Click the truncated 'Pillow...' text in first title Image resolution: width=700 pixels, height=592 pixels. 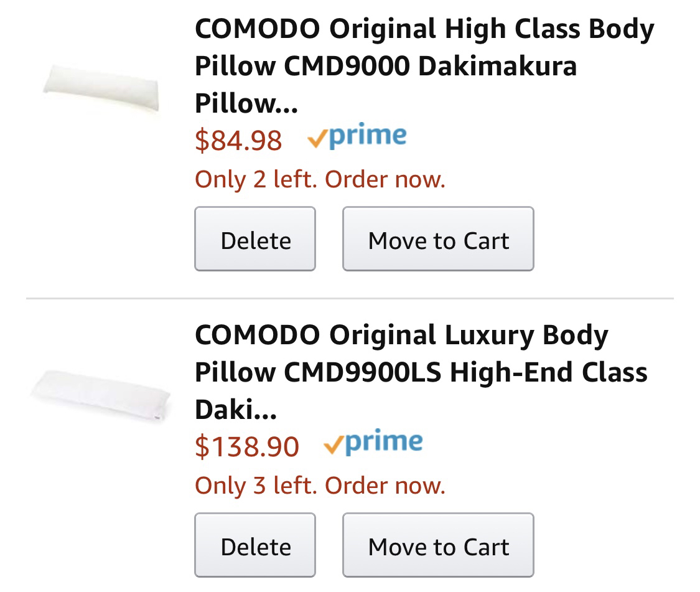click(246, 103)
